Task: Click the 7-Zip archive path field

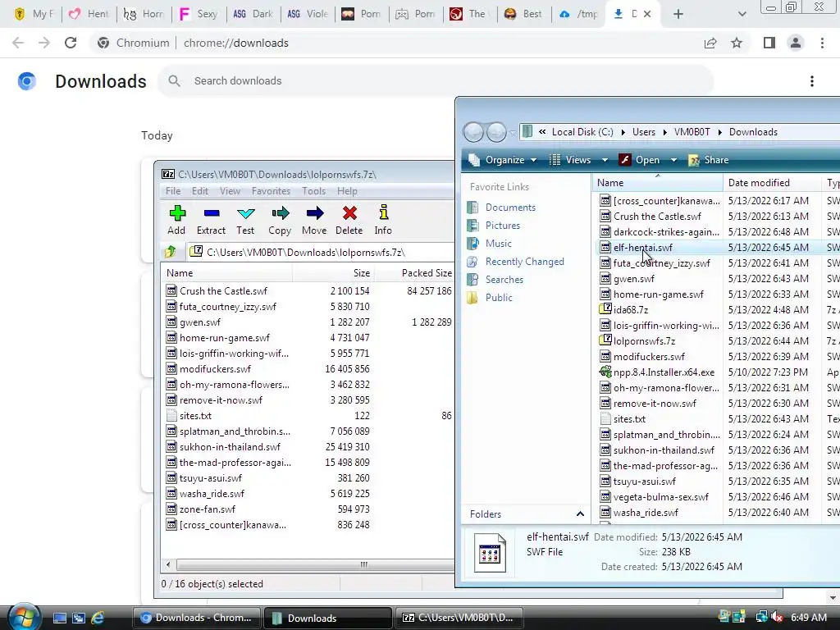Action: [322, 252]
